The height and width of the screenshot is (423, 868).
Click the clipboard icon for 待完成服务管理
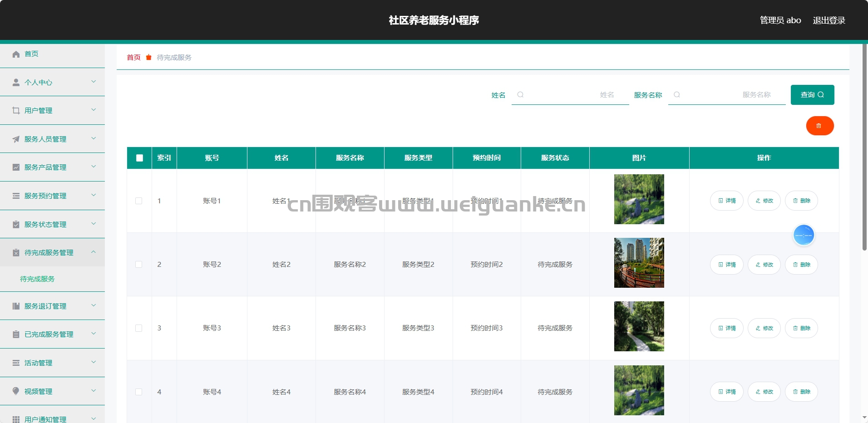[x=16, y=252]
